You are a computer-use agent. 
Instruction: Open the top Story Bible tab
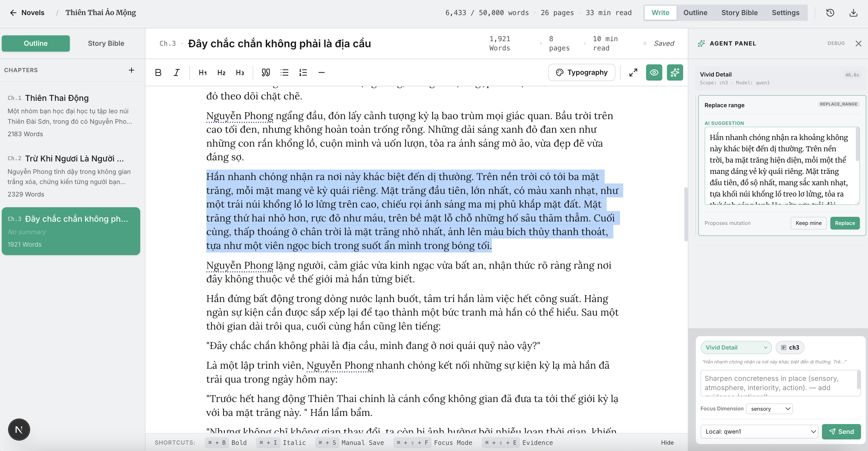coord(739,13)
